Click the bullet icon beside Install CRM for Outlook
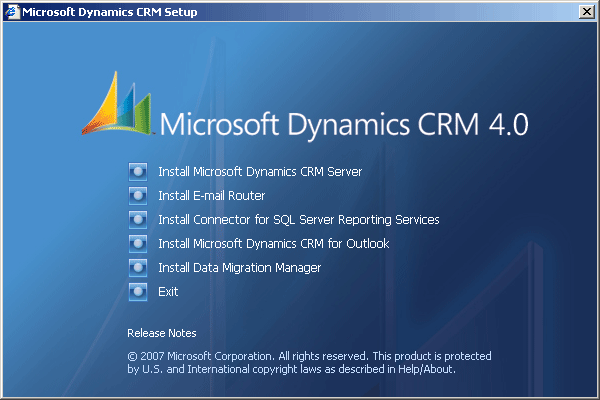 click(x=138, y=243)
